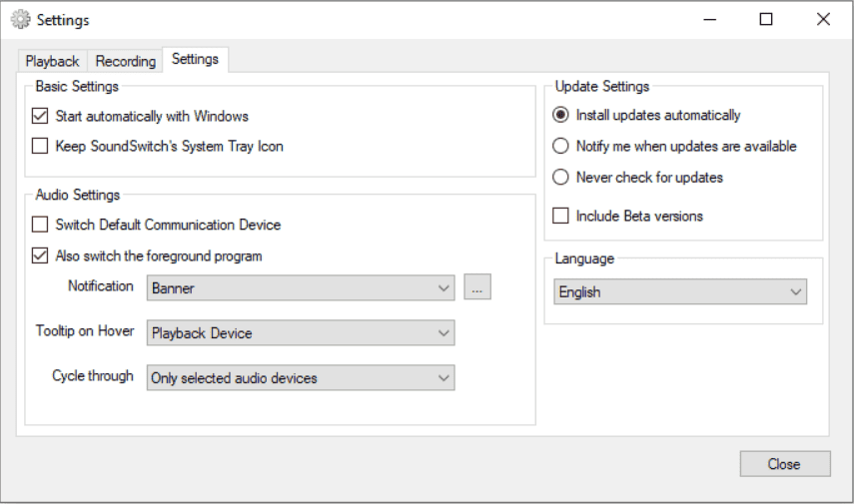Open the Cycle through dropdown
854x504 pixels.
pos(301,378)
